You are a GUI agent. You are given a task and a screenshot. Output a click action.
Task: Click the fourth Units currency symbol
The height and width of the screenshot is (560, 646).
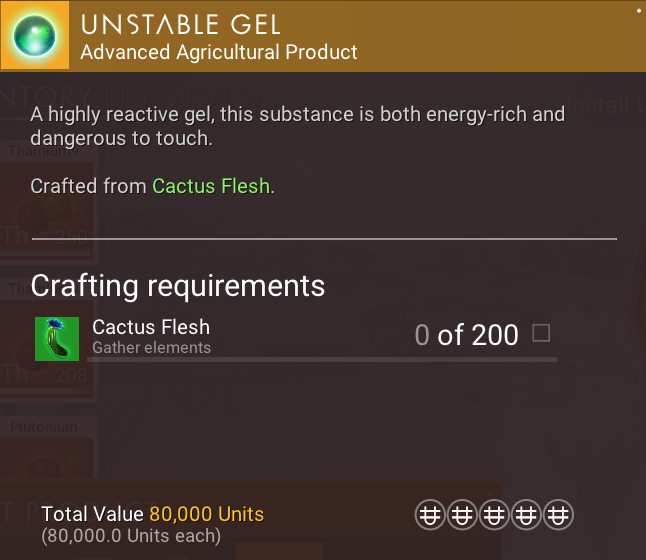click(x=527, y=516)
